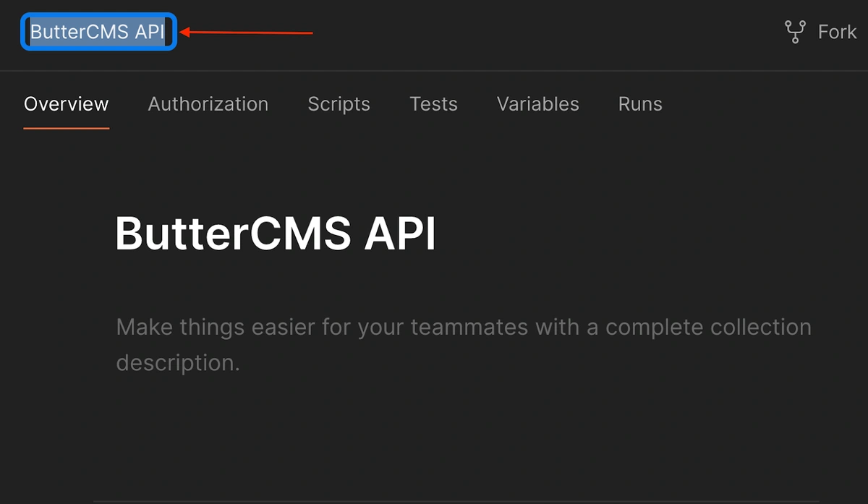Fork the ButterCMS API collection
Viewport: 868px width, 504px height.
pyautogui.click(x=821, y=32)
